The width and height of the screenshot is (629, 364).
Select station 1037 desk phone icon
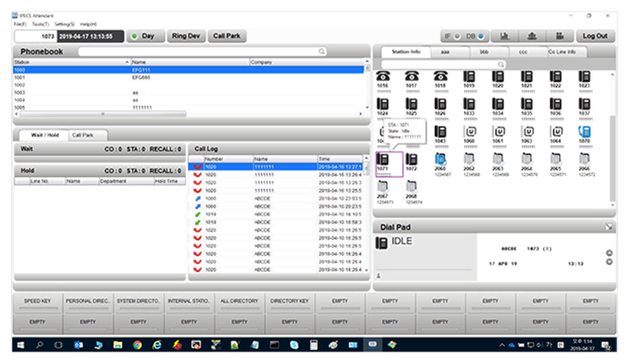pos(584,103)
